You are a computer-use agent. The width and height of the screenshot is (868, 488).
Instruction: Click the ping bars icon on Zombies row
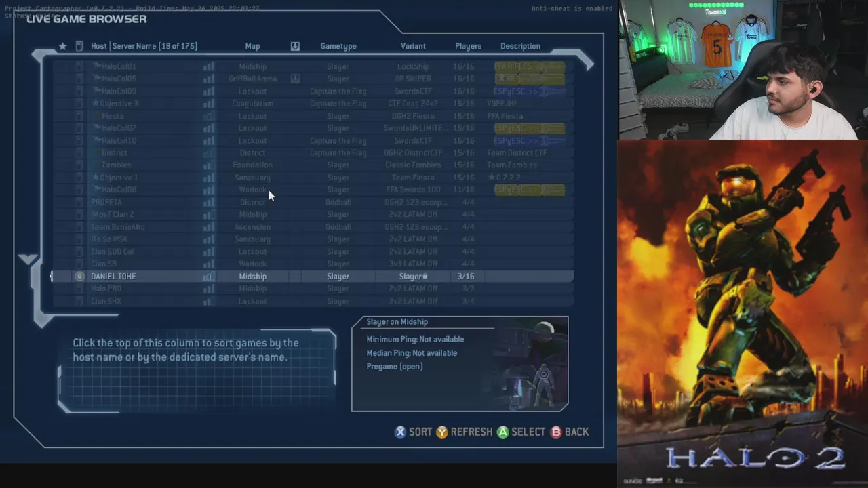click(209, 165)
